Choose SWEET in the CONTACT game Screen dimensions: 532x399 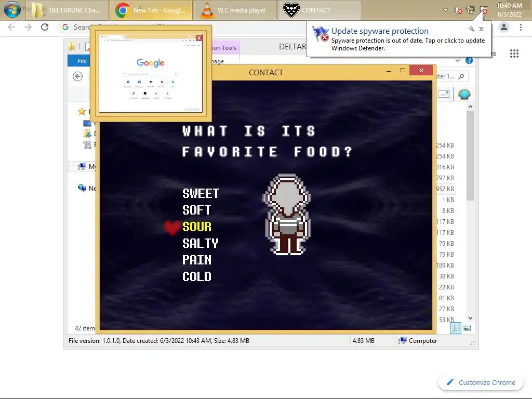click(201, 193)
